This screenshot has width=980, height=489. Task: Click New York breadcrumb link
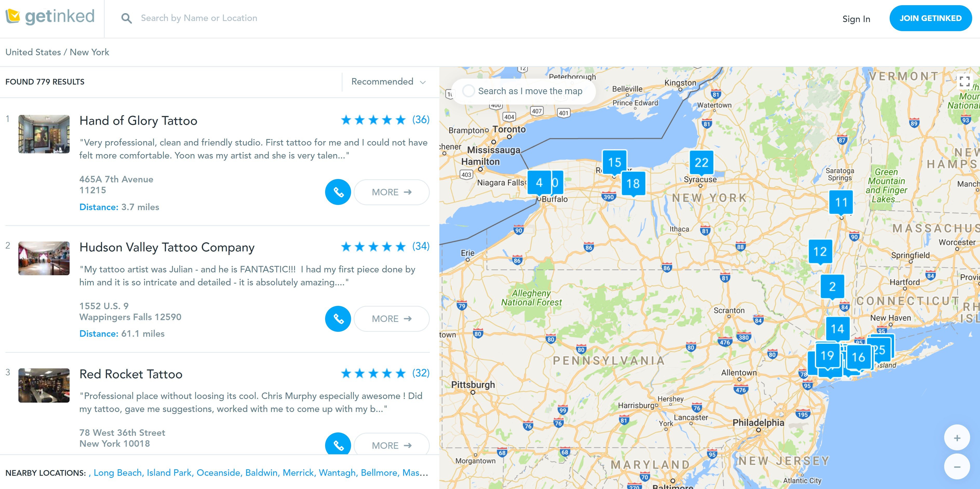pos(89,52)
